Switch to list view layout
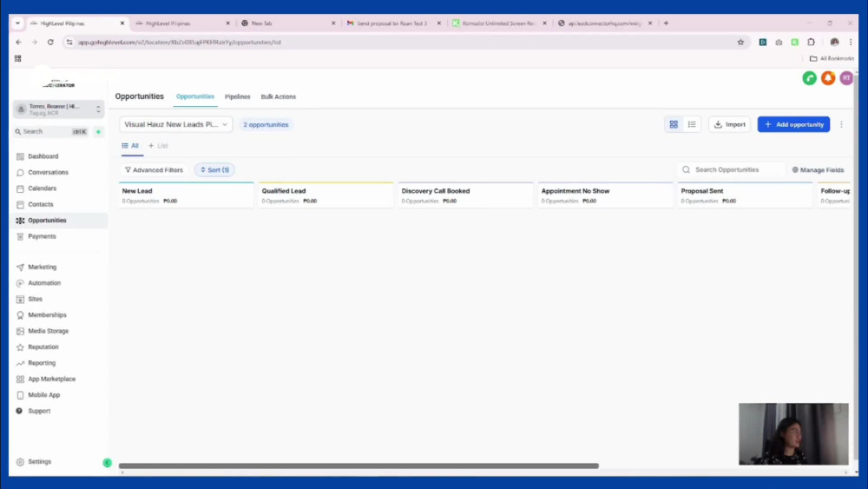 click(x=692, y=124)
